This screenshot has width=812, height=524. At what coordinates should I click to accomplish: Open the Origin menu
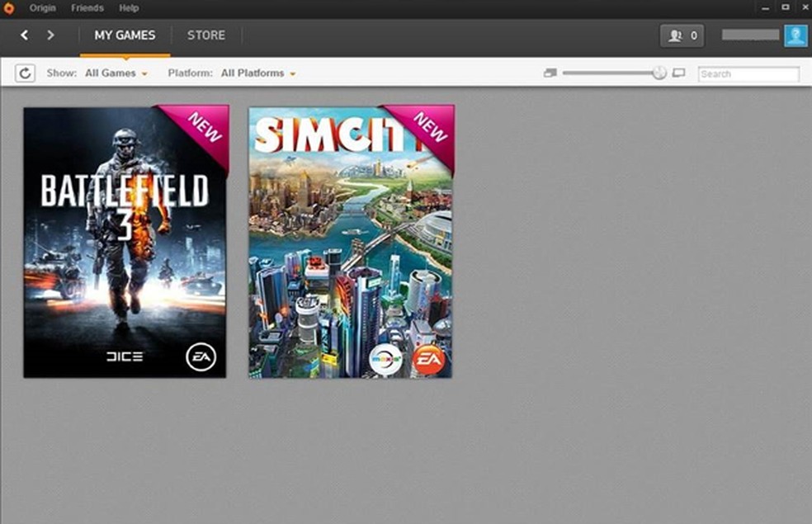click(x=42, y=7)
